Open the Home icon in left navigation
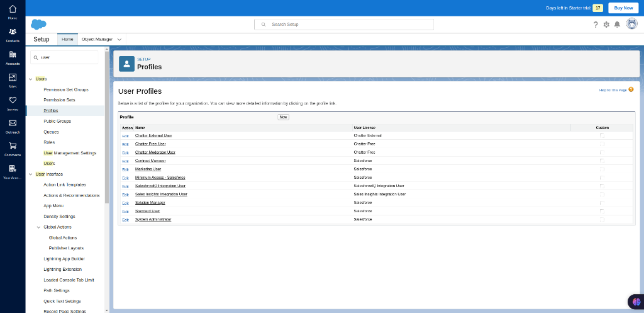 click(13, 9)
